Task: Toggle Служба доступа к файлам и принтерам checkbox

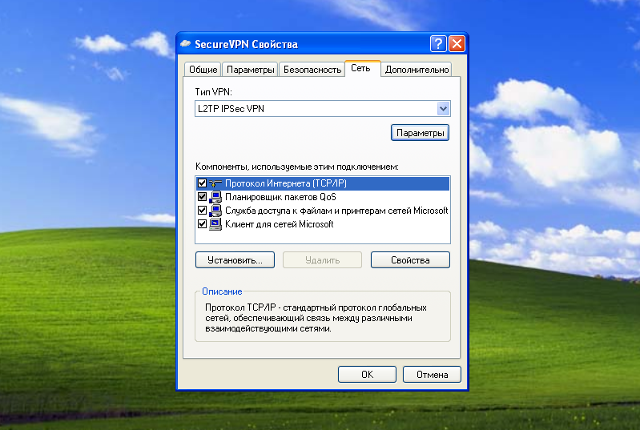Action: [x=202, y=210]
